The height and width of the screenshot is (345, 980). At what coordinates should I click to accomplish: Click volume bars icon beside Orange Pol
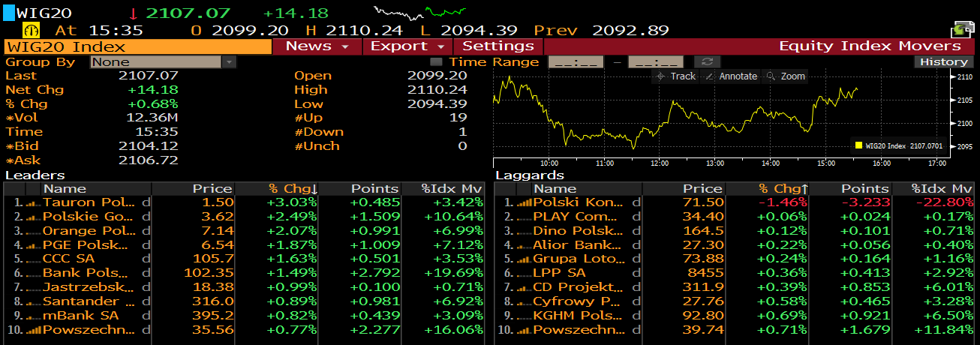coord(32,231)
